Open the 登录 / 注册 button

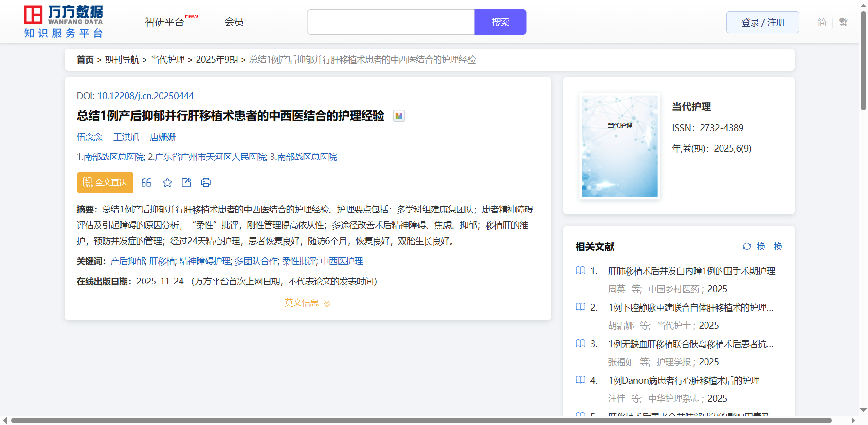(x=762, y=22)
